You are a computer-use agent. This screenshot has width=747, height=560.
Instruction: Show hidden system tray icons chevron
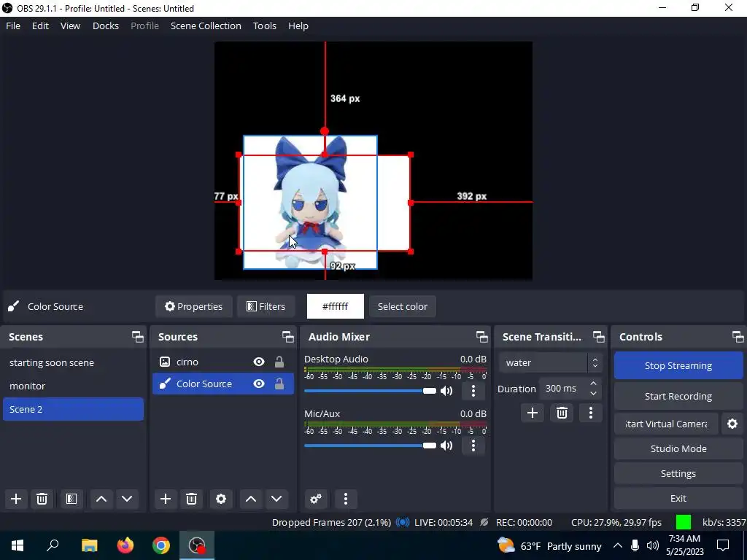point(617,545)
